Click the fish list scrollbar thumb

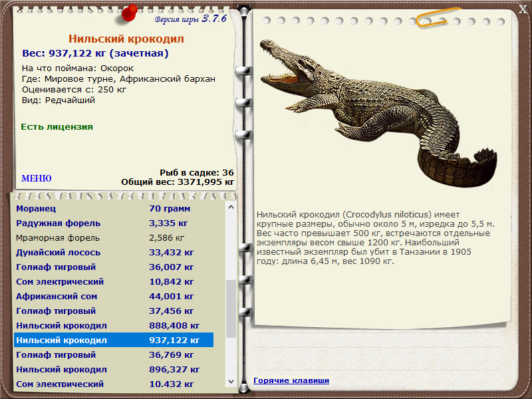coord(231,309)
